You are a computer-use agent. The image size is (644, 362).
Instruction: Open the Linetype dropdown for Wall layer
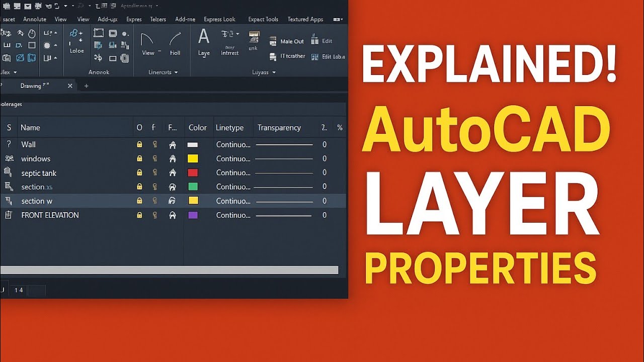click(x=233, y=144)
